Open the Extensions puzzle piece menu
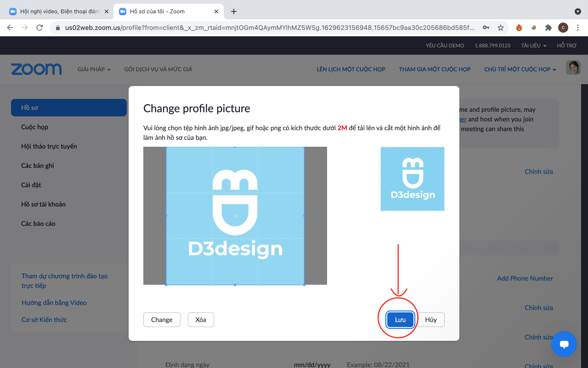The width and height of the screenshot is (588, 368). coord(548,28)
